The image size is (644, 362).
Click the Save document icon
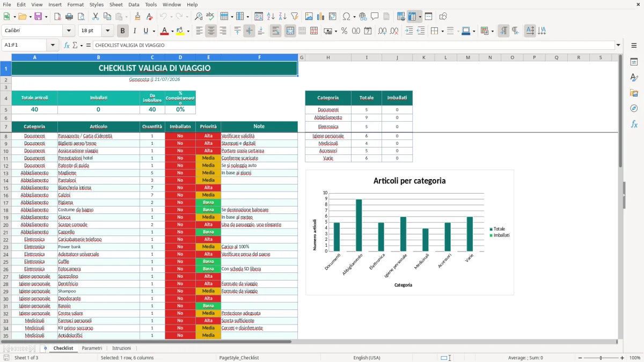tap(38, 17)
